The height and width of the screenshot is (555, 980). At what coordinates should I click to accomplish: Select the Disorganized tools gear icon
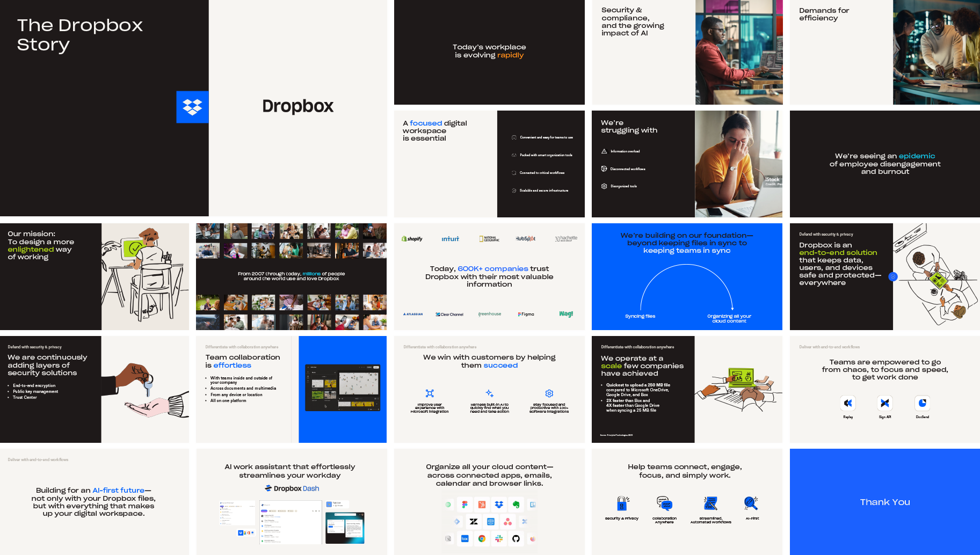604,186
